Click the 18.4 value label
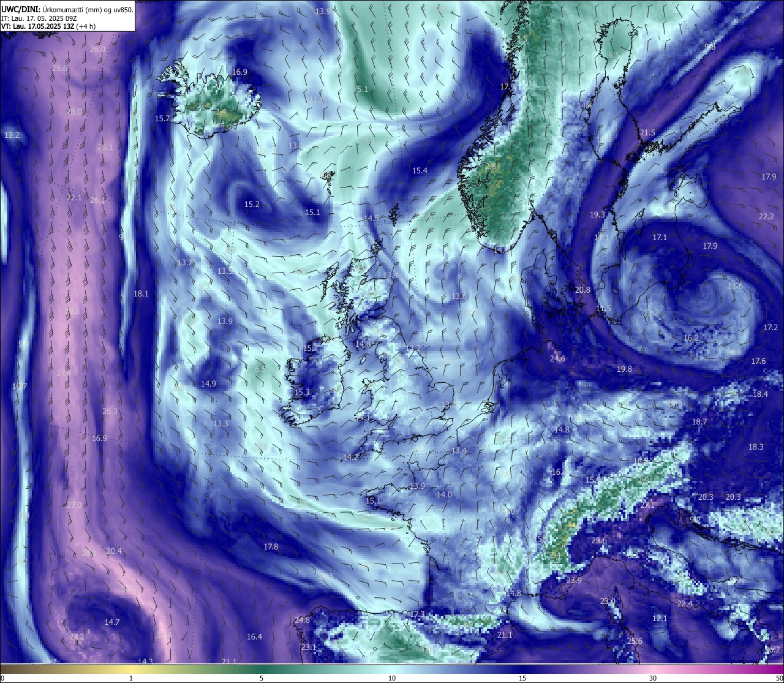This screenshot has height=683, width=784. [760, 394]
